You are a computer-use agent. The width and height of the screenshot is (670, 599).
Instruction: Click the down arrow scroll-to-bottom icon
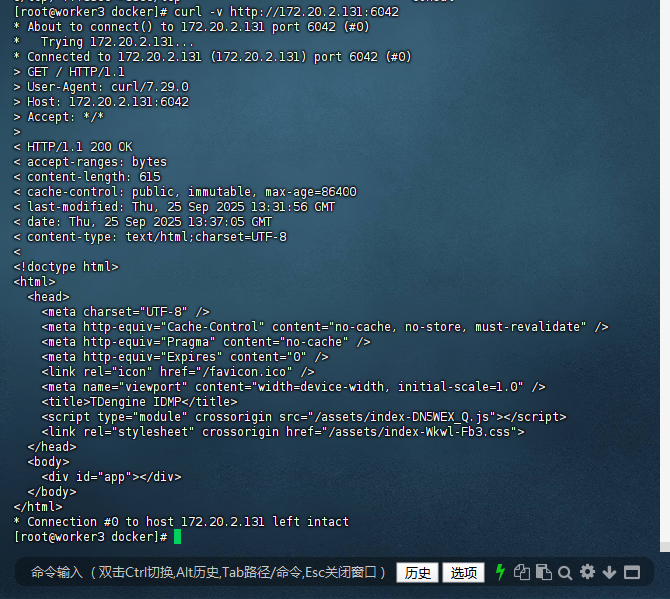coord(609,572)
